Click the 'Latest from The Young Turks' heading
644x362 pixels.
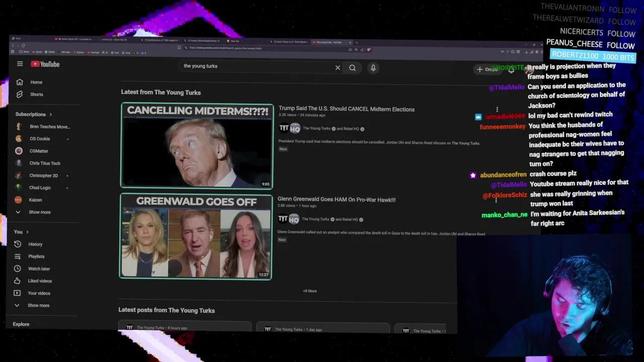(161, 93)
